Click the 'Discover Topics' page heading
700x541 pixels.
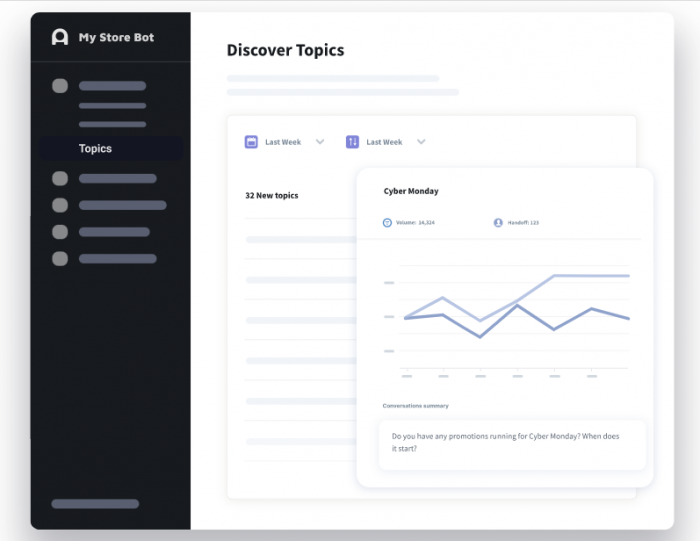click(285, 50)
